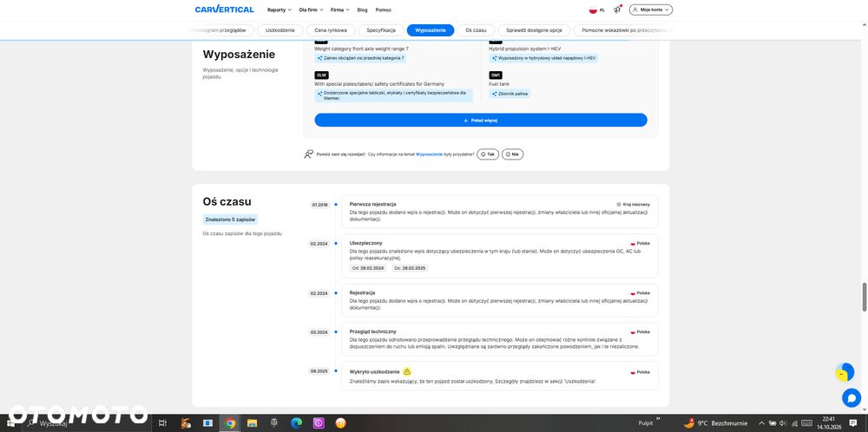Click the Polish flag language selector

(597, 10)
